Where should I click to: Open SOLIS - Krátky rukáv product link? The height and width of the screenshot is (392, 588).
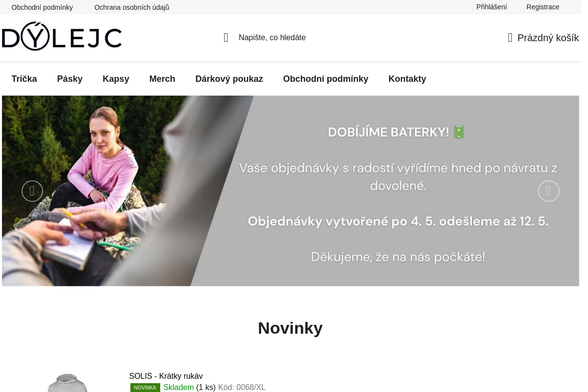166,376
